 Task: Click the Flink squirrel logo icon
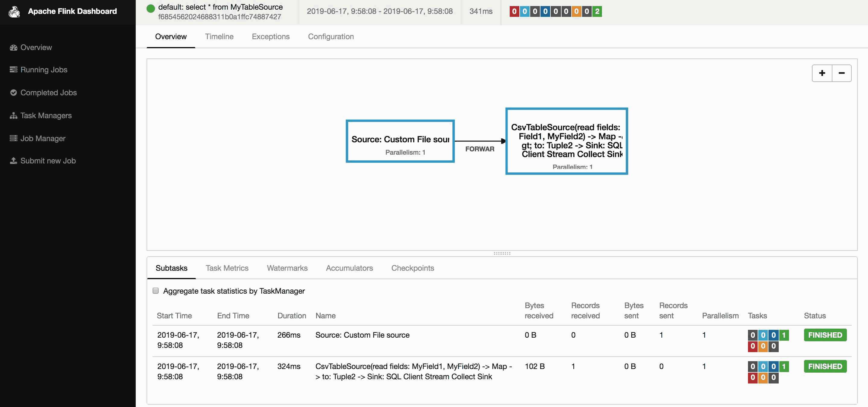tap(14, 11)
